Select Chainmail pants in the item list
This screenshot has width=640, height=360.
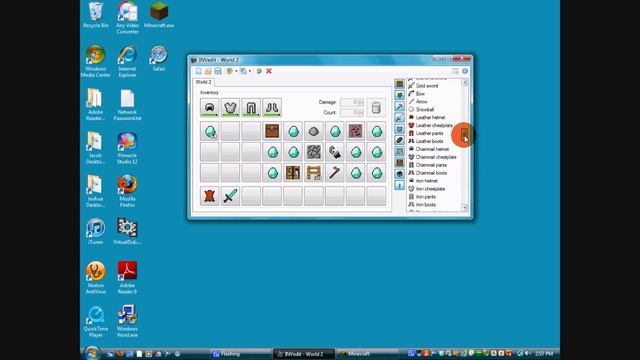click(428, 165)
